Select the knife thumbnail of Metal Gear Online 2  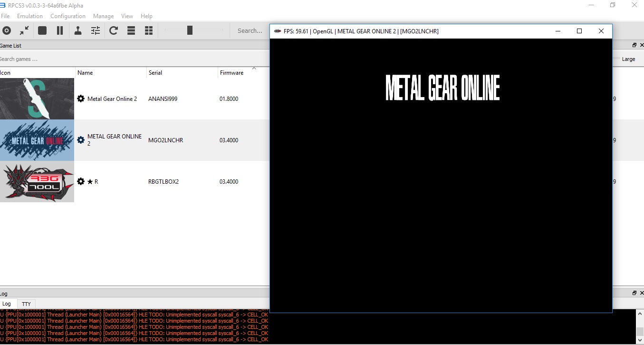pos(37,99)
